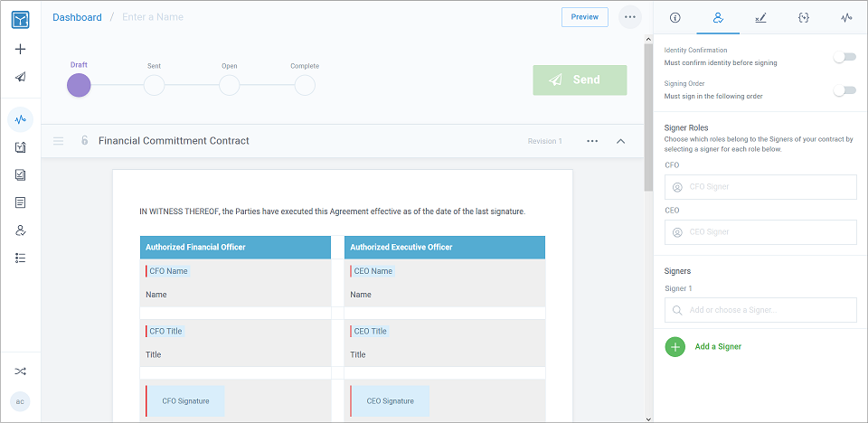Open the bulleted list icon in sidebar
Screen dimensions: 868x423
pos(21,258)
